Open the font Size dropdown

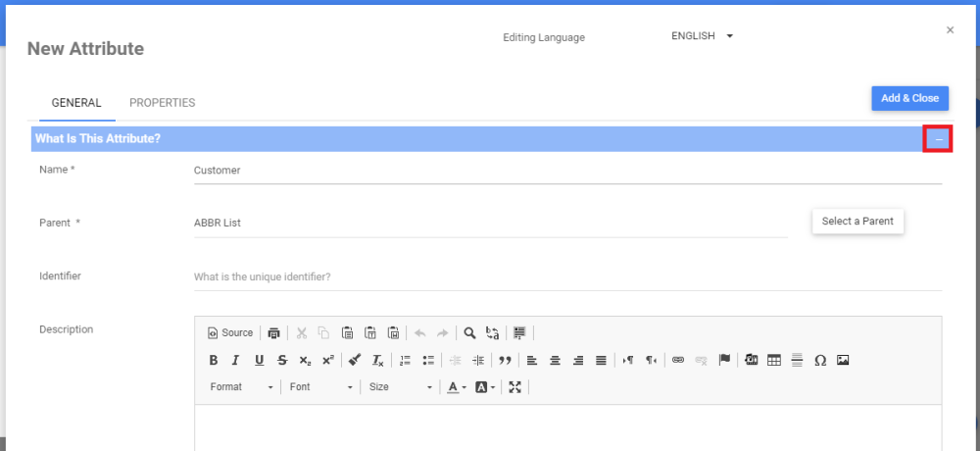pos(400,387)
